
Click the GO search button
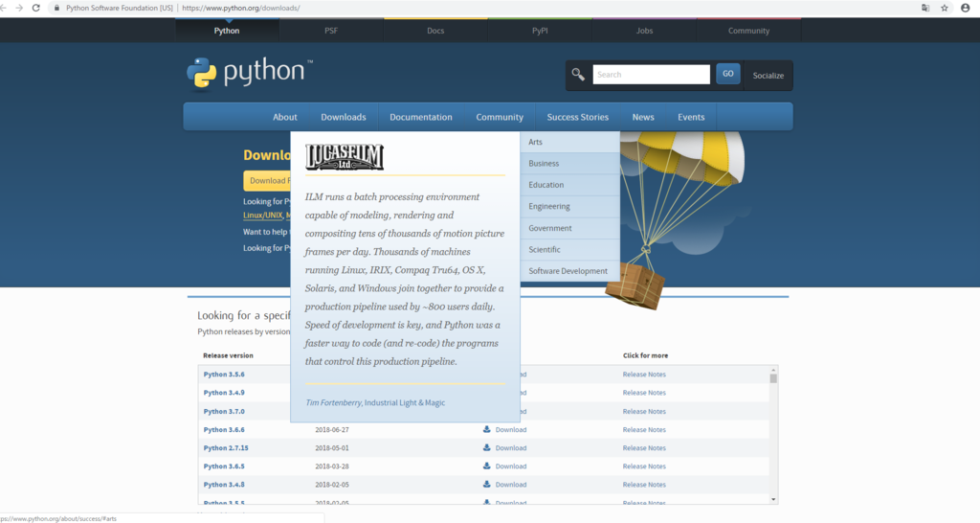[728, 74]
